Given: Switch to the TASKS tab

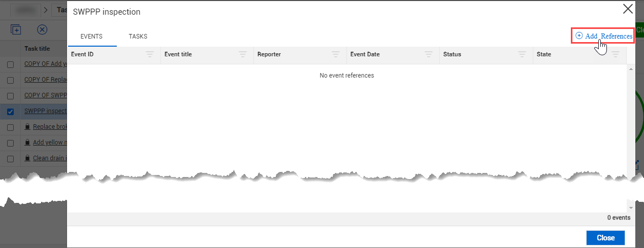Looking at the screenshot, I should tap(138, 37).
